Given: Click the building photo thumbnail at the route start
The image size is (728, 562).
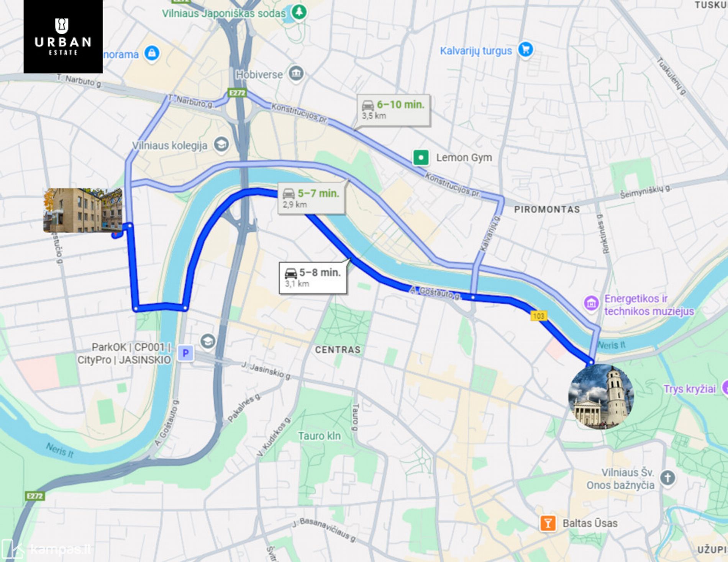Looking at the screenshot, I should point(83,210).
